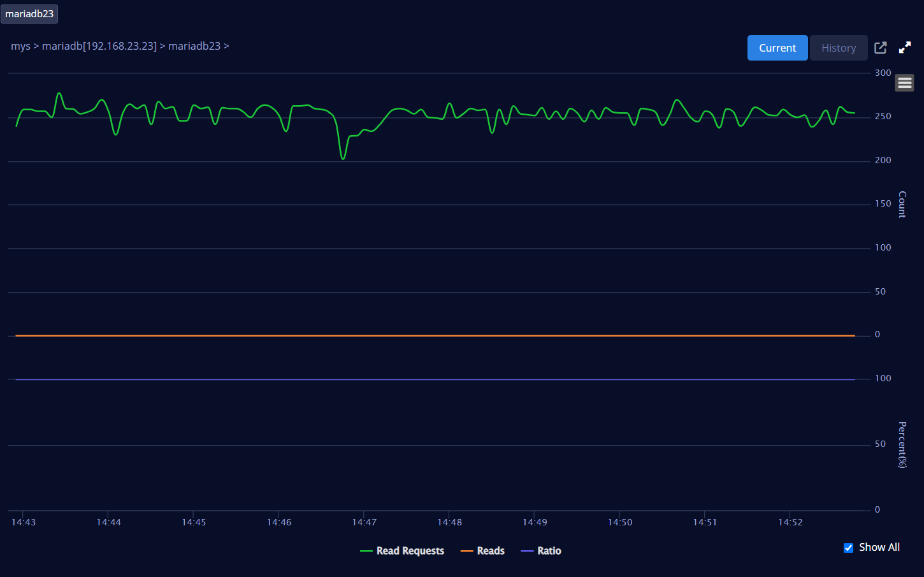924x577 pixels.
Task: Open mariadb[192.168.23.23] breadcrumb
Action: [x=99, y=46]
